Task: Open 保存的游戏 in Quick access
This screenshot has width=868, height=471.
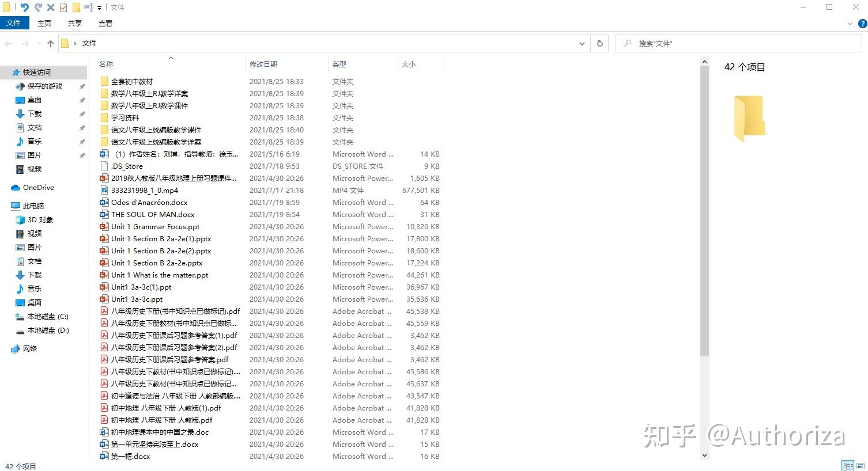Action: point(45,86)
